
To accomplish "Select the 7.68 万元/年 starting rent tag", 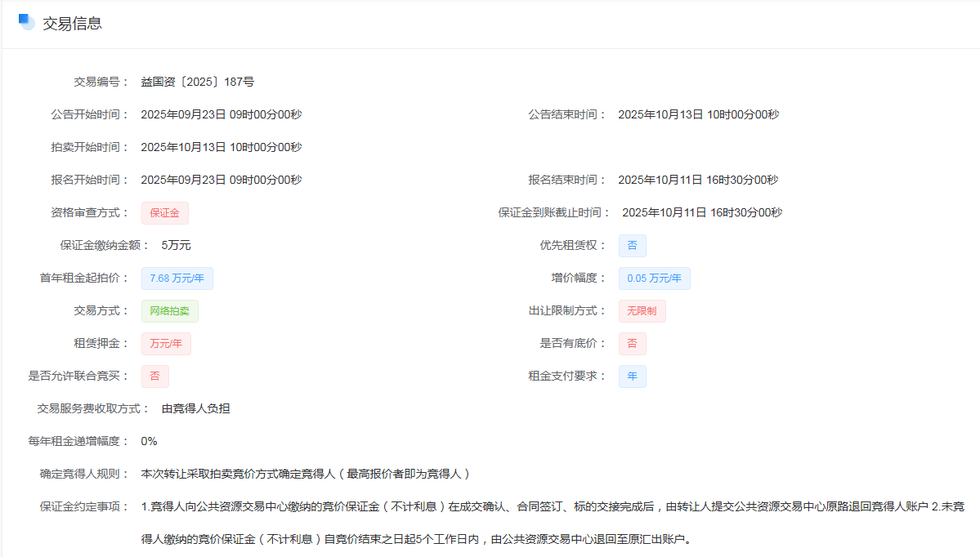I will 177,278.
